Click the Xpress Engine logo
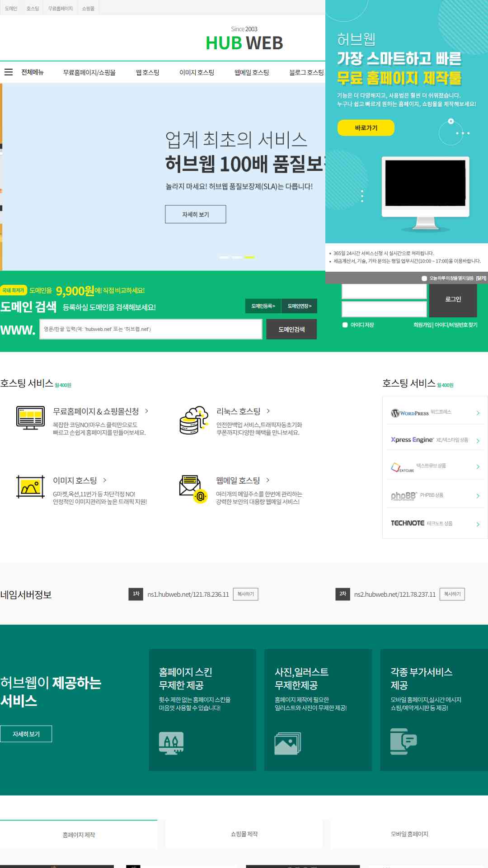This screenshot has width=488, height=868. click(x=412, y=440)
